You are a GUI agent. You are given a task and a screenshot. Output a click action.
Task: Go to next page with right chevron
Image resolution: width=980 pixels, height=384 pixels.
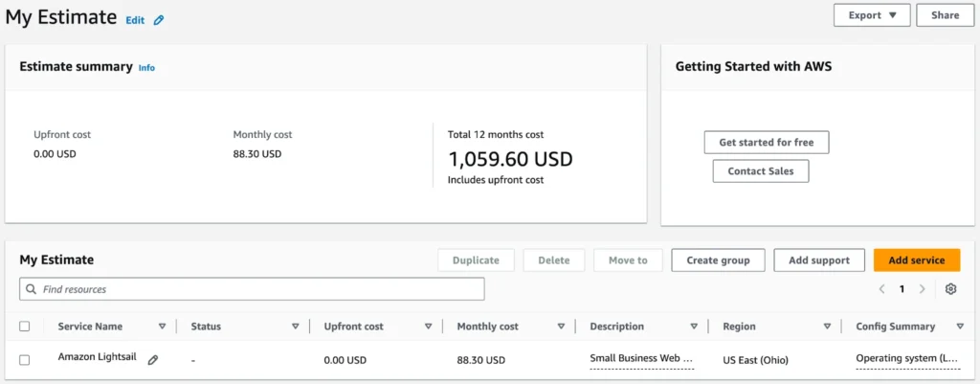point(922,289)
